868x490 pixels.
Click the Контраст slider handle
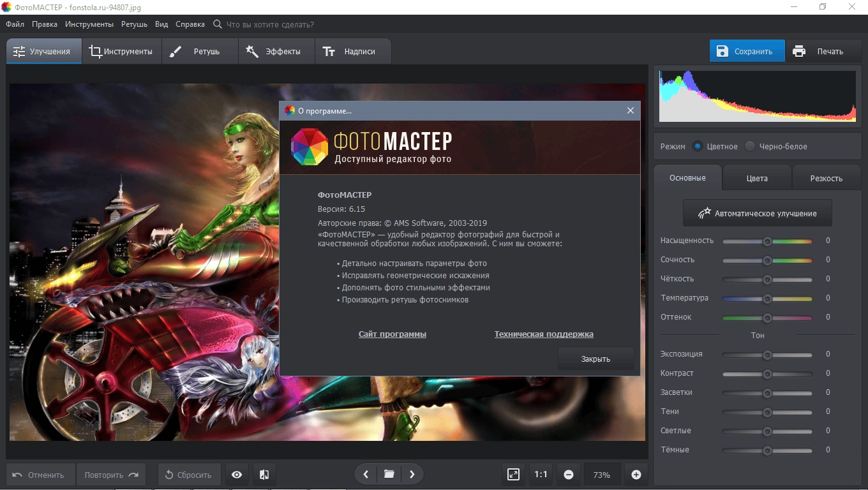coord(767,374)
